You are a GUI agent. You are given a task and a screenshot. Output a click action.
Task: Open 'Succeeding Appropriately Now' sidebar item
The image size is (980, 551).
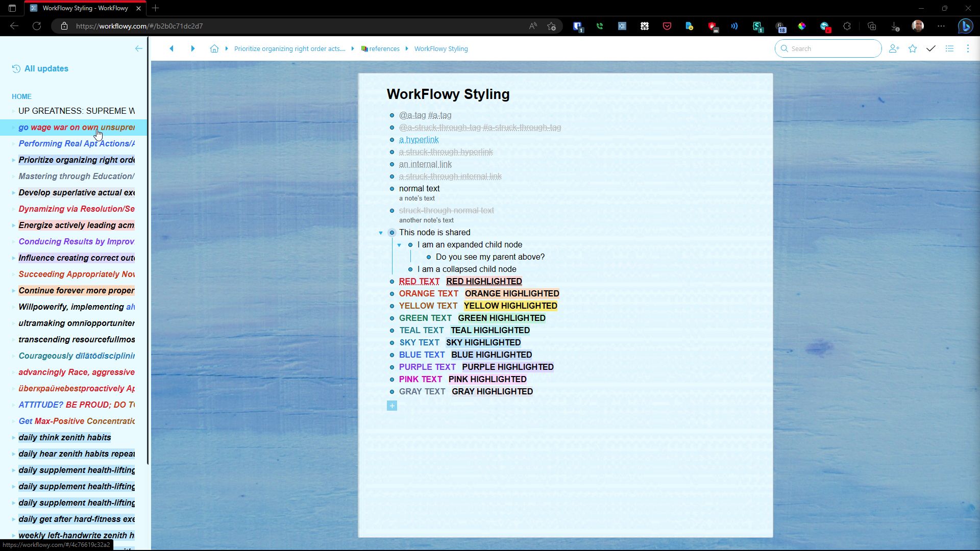click(77, 274)
